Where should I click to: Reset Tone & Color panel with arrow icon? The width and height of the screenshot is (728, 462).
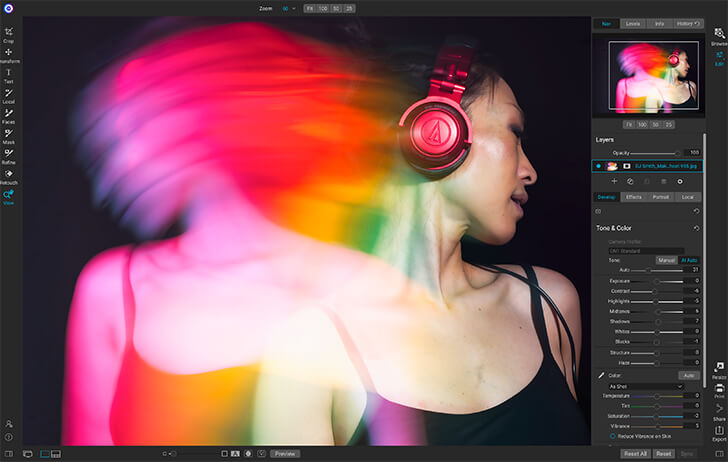coord(696,228)
